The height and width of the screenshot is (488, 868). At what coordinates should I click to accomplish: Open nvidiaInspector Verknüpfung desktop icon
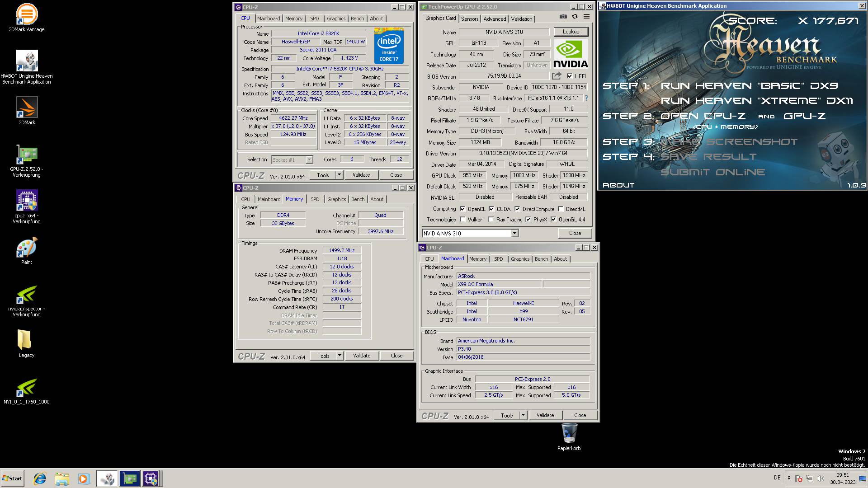[27, 300]
